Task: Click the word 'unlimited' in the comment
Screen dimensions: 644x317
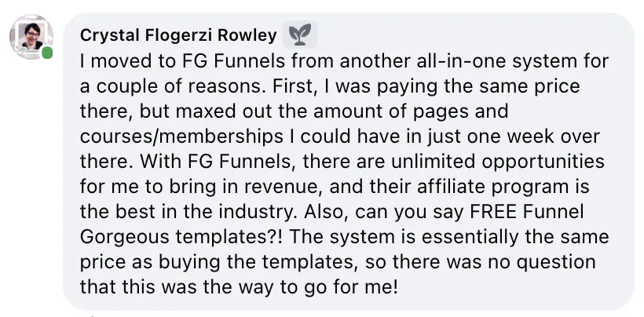Action: (x=434, y=162)
